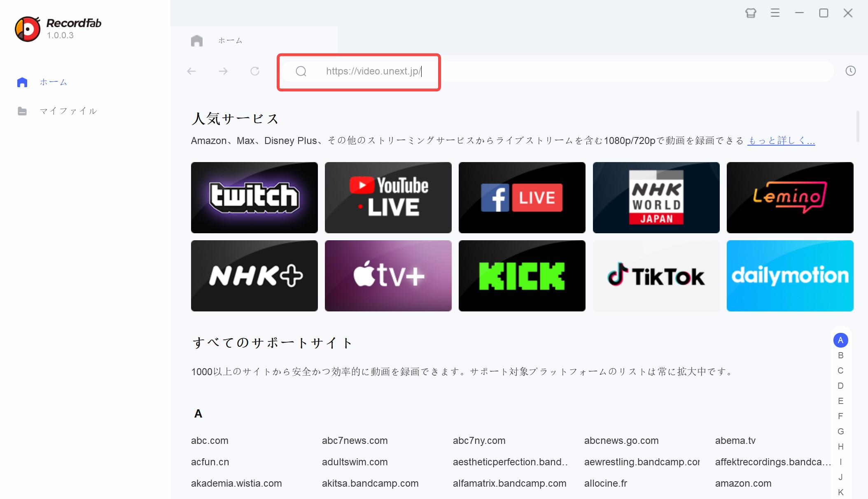
Task: Jump to letter K in index
Action: (x=840, y=492)
